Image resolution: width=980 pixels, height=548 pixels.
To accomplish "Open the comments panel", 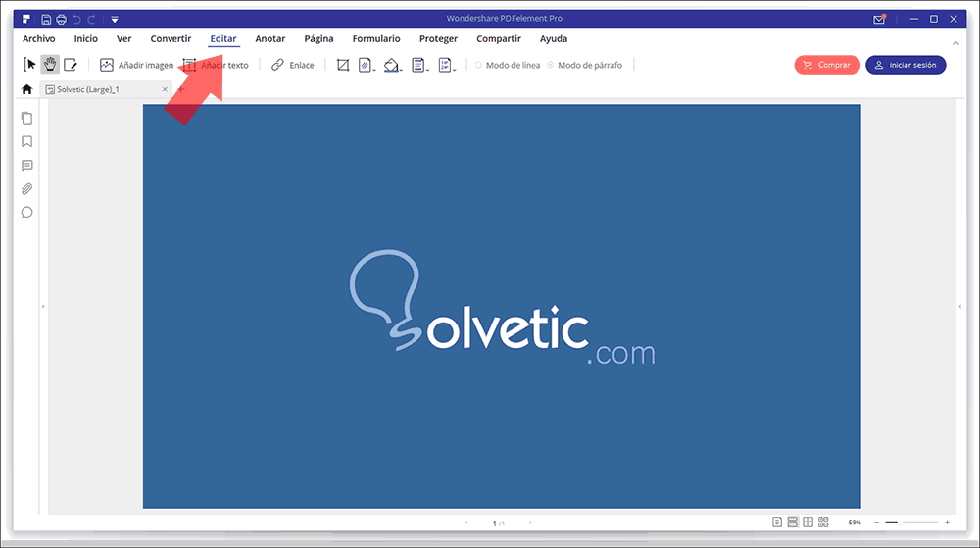I will coord(26,166).
